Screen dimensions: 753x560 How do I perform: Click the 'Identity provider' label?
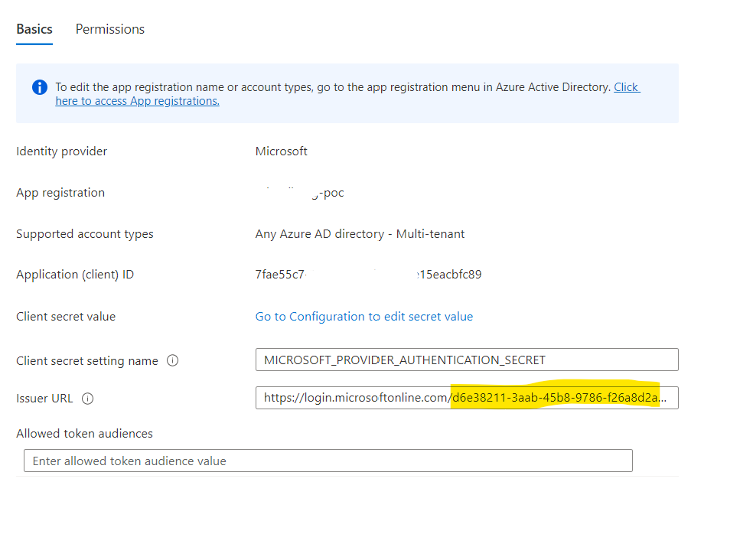pyautogui.click(x=61, y=151)
